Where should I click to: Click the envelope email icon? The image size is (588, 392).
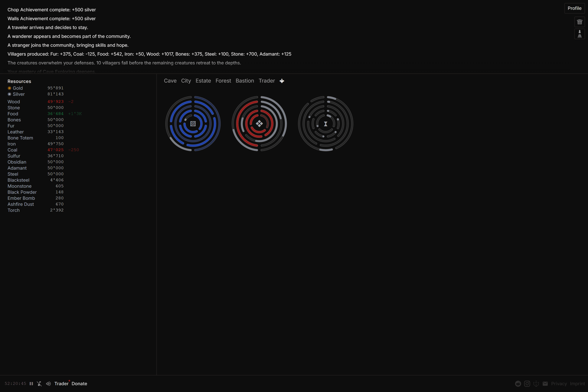tap(545, 384)
